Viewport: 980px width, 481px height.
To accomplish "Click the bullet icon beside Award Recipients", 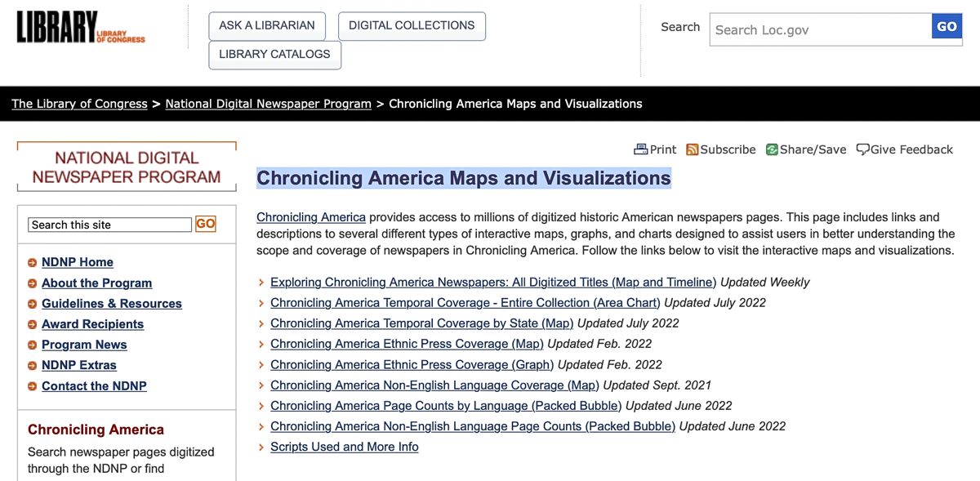I will 33,325.
